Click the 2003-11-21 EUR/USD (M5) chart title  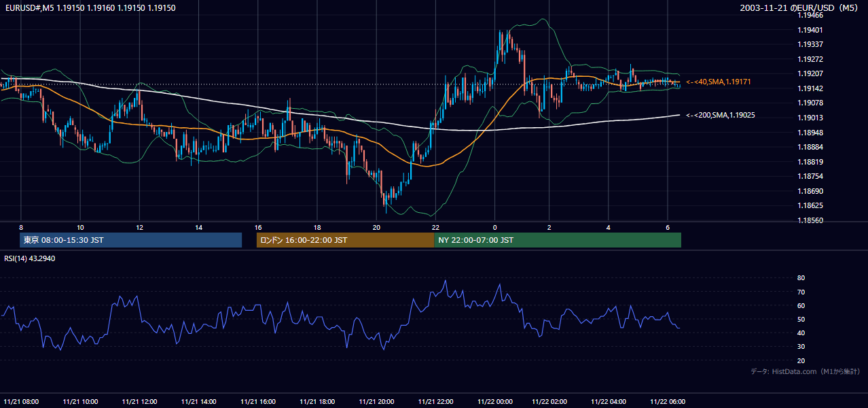pyautogui.click(x=800, y=7)
